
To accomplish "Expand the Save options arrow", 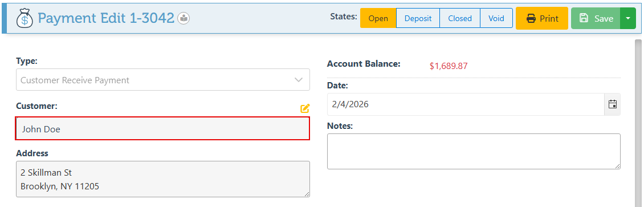I will [x=628, y=18].
